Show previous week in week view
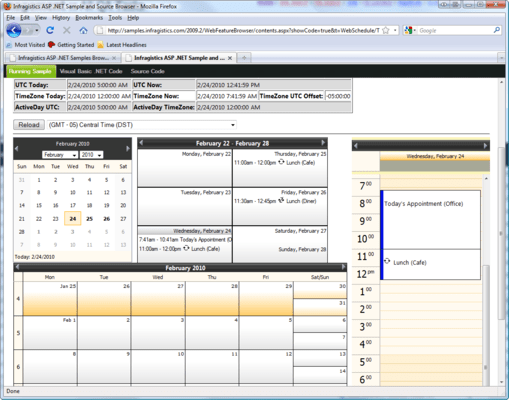The width and height of the screenshot is (509, 400). 141,143
